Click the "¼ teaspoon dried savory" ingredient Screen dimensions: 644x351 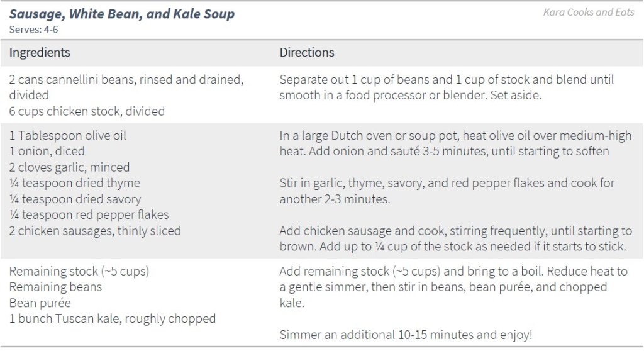point(75,199)
